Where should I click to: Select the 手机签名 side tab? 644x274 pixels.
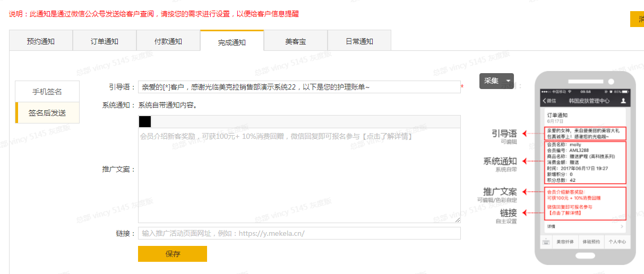[x=47, y=92]
